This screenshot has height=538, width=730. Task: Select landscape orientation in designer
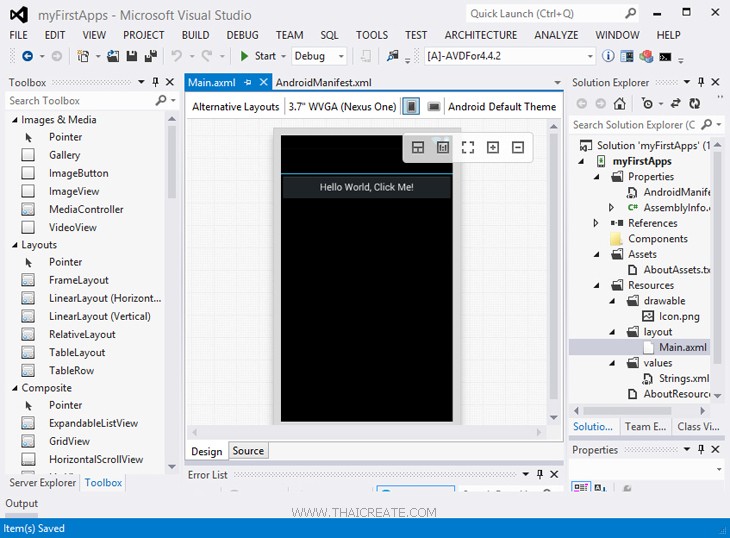coord(433,107)
